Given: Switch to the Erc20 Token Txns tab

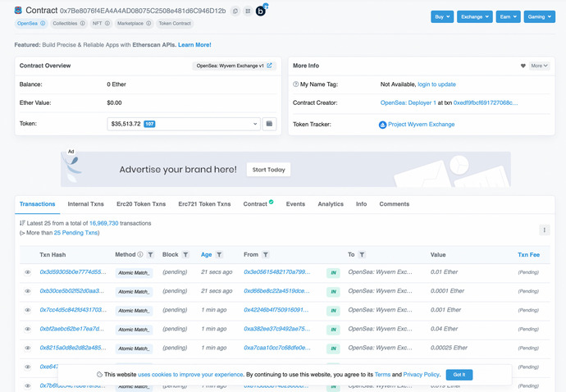Looking at the screenshot, I should (141, 204).
